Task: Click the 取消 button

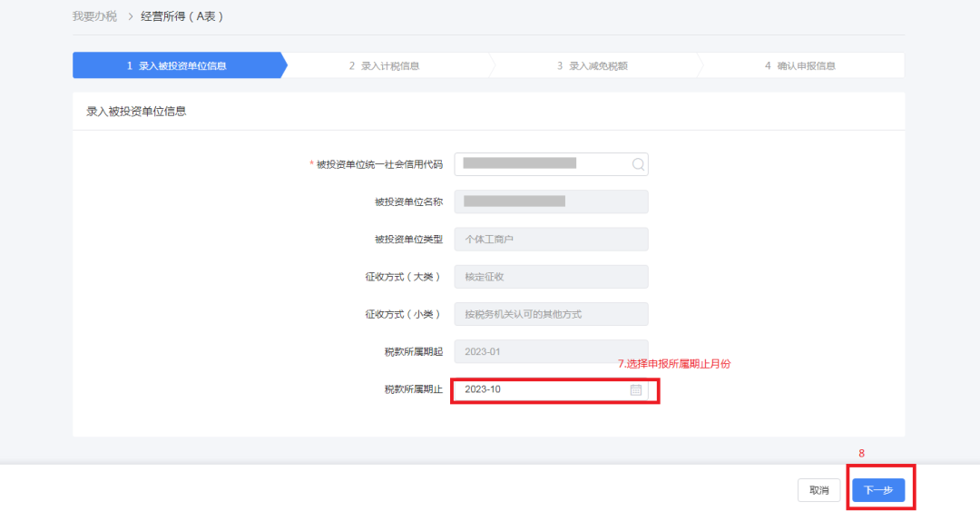Action: (x=818, y=490)
